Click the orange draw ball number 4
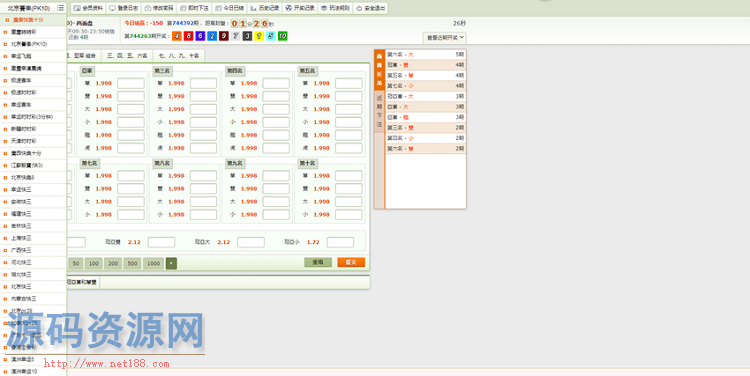Image resolution: width=750 pixels, height=376 pixels. point(176,36)
